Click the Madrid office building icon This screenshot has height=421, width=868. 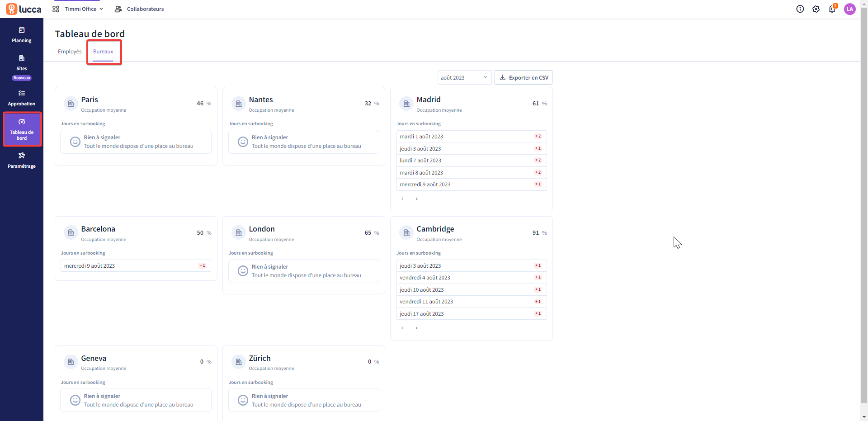coord(406,104)
